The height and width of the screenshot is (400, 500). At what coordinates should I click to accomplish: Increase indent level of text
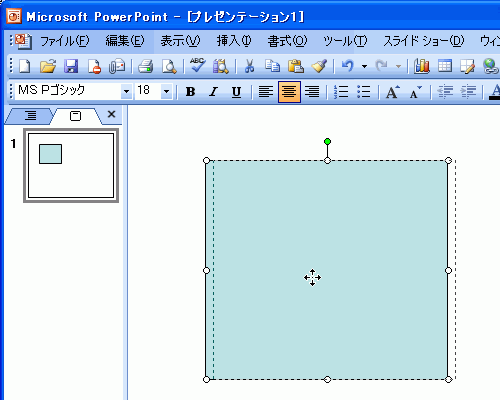tap(468, 92)
